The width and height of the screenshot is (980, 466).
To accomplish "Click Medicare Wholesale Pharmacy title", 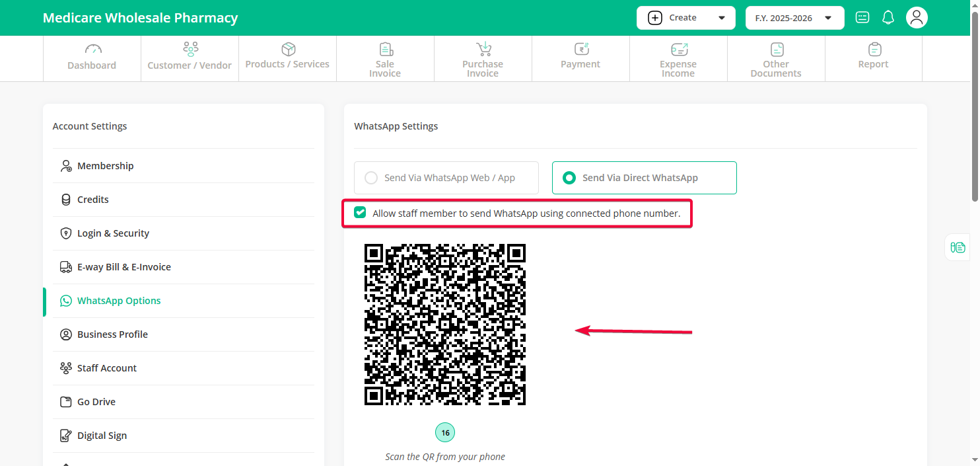I will coord(140,18).
